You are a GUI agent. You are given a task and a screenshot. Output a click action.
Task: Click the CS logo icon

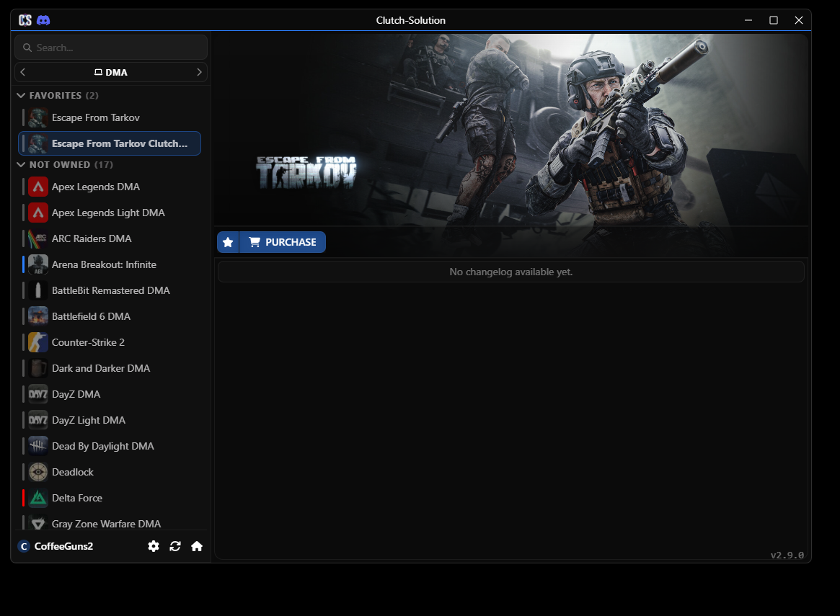(x=25, y=20)
